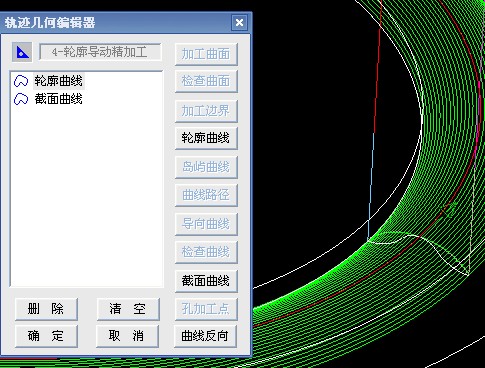Click the 截面曲线 button on the right
The image size is (485, 368).
(x=206, y=281)
